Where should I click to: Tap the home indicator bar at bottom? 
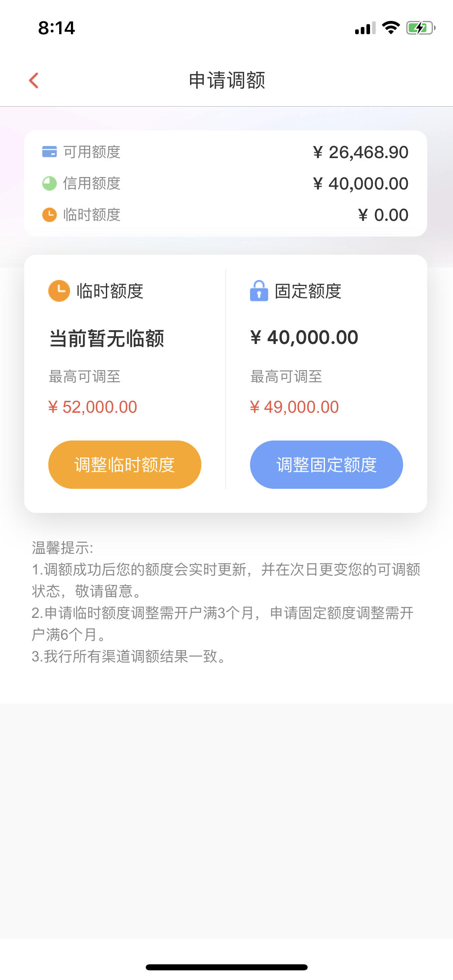pos(227,967)
